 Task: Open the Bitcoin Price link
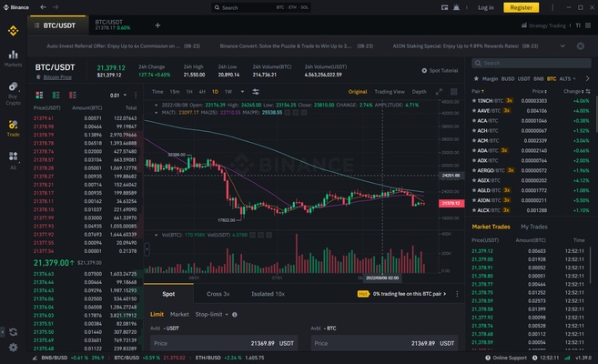click(x=57, y=77)
